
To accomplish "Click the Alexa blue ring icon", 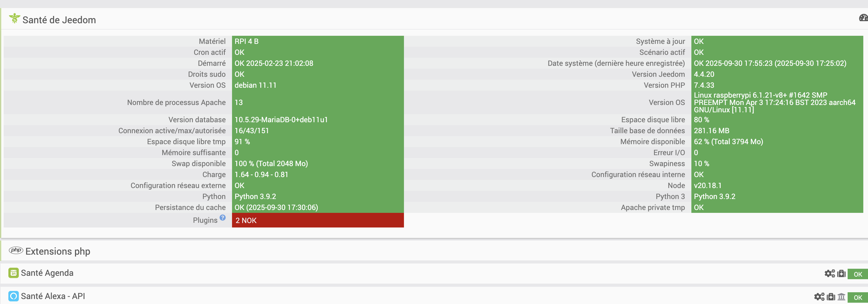I will click(x=14, y=296).
